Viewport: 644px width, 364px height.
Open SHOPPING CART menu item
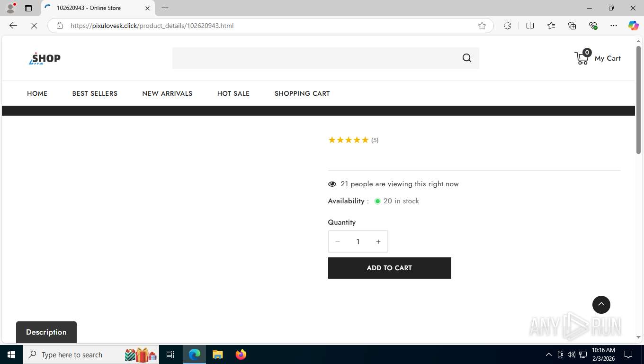click(x=302, y=93)
